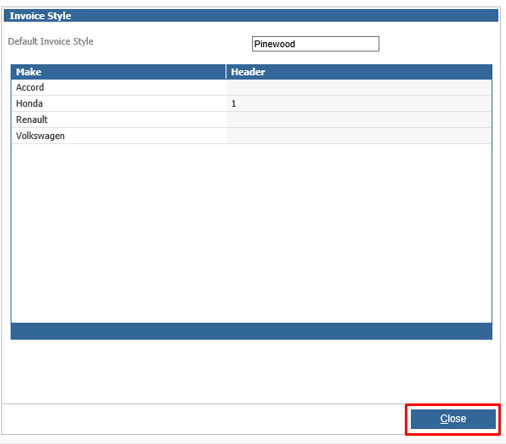This screenshot has height=444, width=506.
Task: Click the Pinewood text in the field
Action: (x=275, y=44)
